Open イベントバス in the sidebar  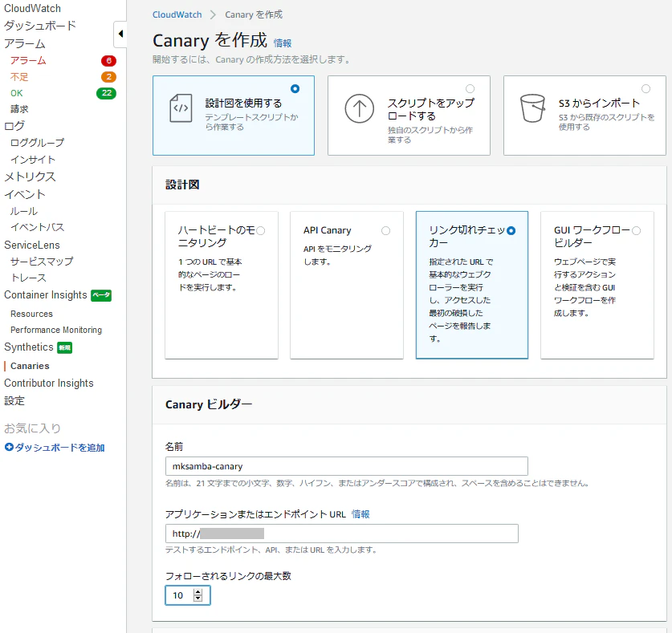point(37,227)
